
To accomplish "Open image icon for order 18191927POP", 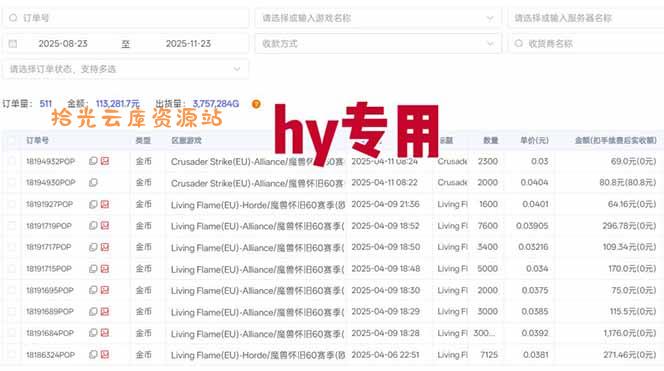I will point(105,204).
